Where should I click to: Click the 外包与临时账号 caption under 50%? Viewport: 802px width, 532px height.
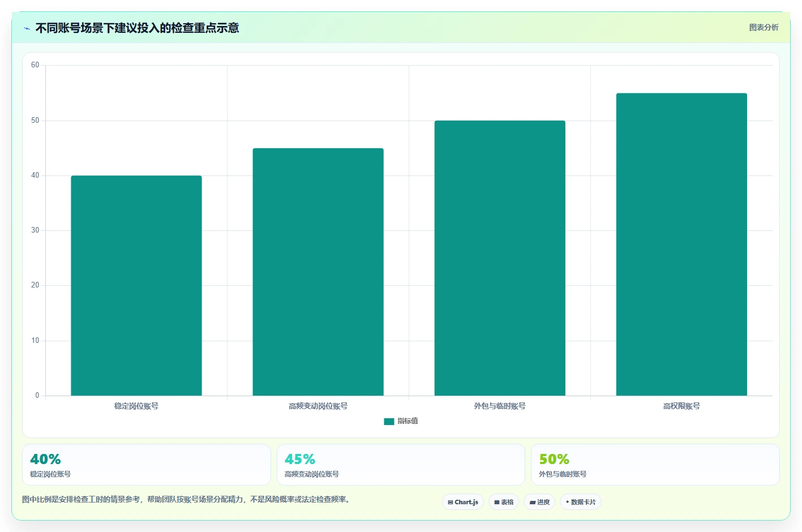click(x=563, y=474)
